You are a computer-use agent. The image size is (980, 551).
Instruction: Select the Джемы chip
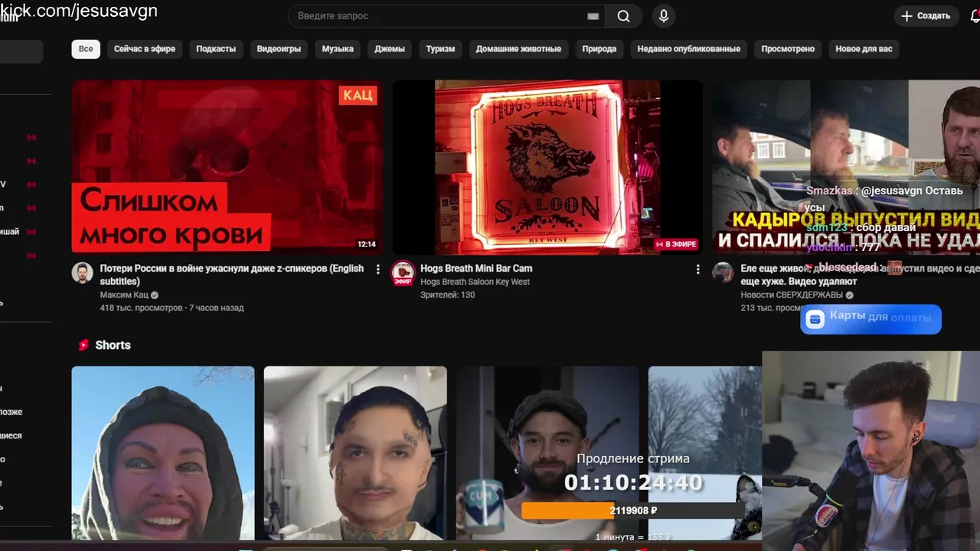[x=390, y=49]
